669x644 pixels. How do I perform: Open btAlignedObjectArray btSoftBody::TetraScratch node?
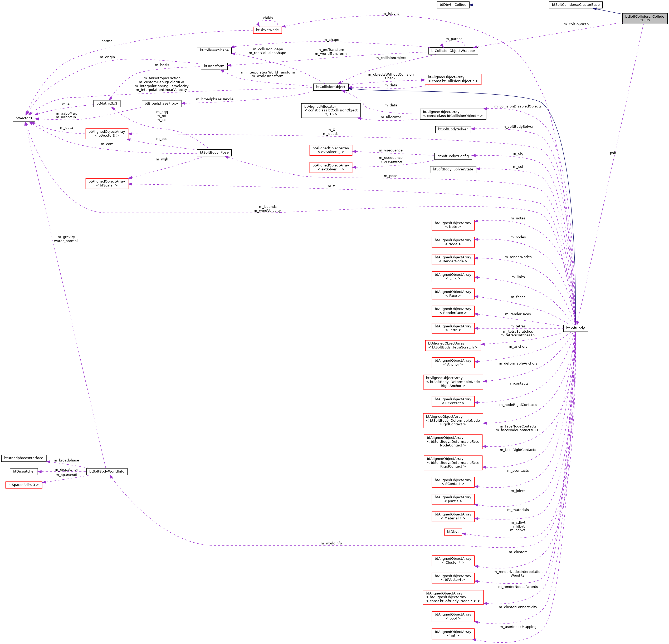tap(453, 345)
